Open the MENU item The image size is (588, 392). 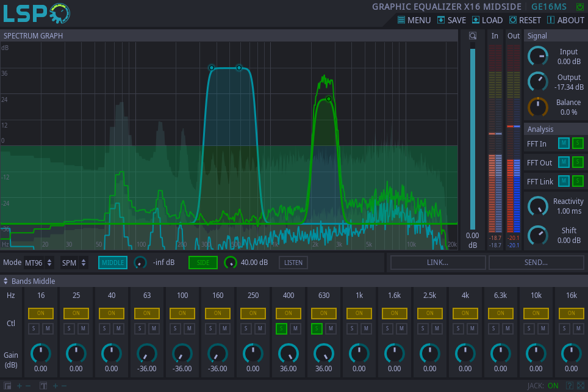[x=414, y=20]
